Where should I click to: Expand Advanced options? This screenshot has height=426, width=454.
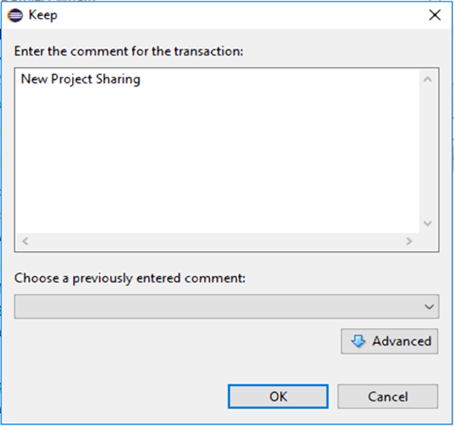pos(389,341)
